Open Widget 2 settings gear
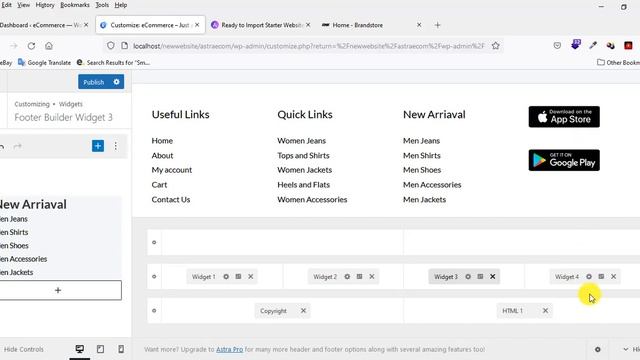640x360 pixels. (347, 277)
